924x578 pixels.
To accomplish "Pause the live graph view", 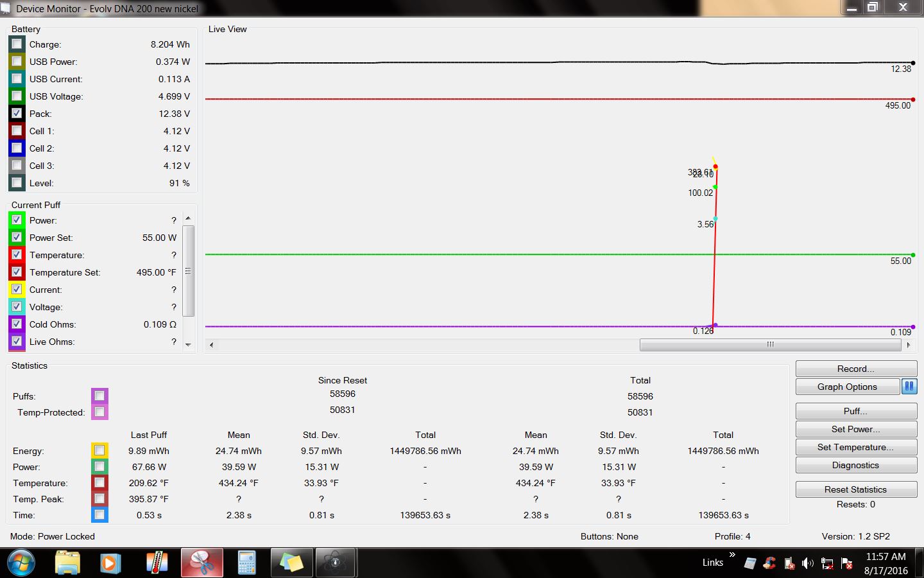I will pyautogui.click(x=909, y=387).
